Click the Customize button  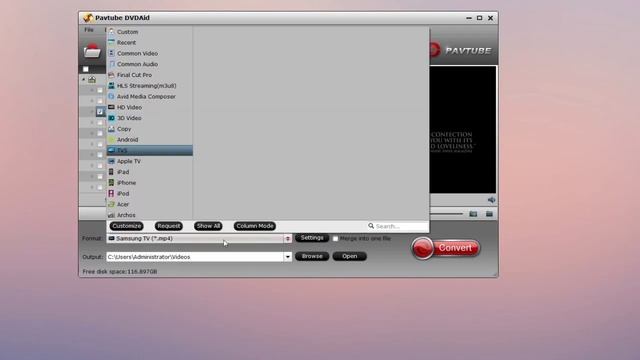(x=127, y=226)
